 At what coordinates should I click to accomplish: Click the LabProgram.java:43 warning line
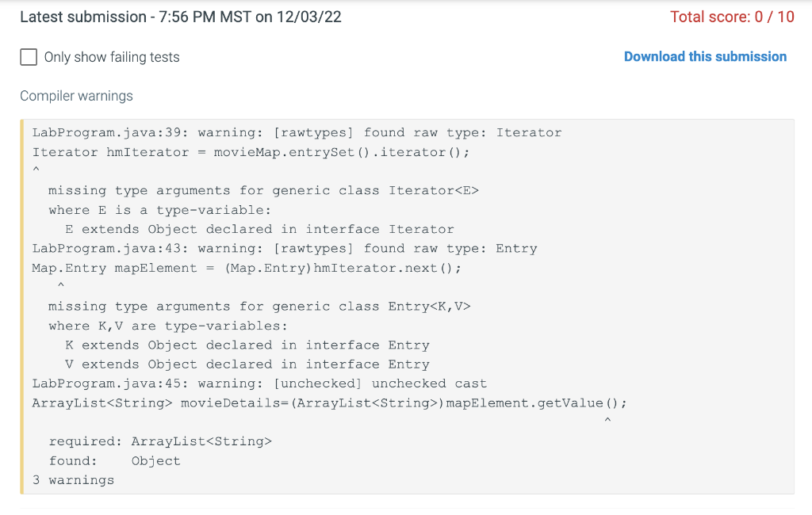pos(285,249)
